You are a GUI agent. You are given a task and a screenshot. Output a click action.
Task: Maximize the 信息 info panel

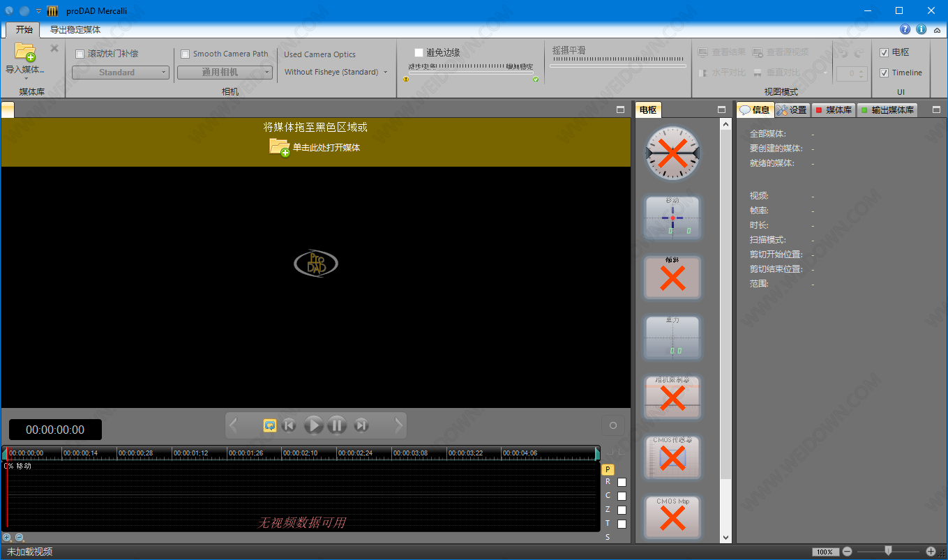[x=936, y=110]
